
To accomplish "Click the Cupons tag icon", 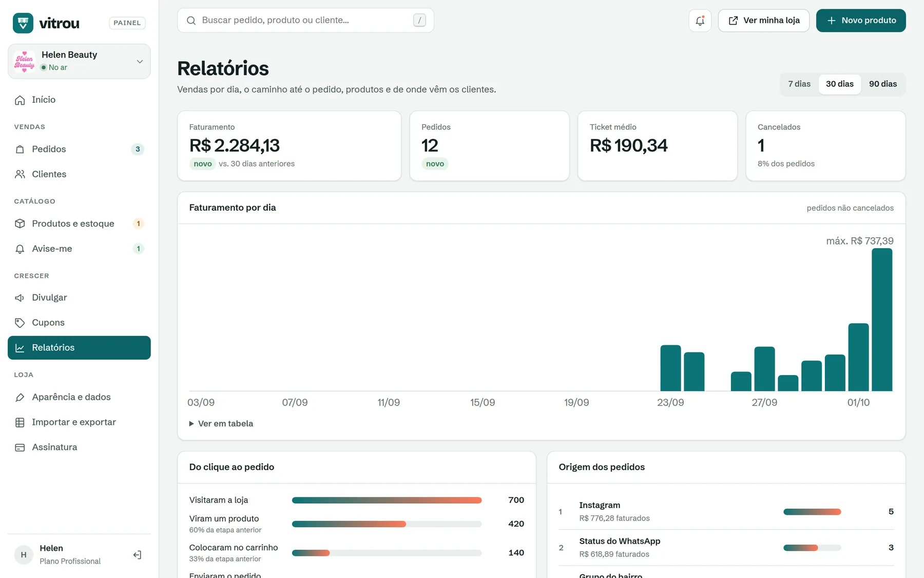I will click(x=20, y=323).
